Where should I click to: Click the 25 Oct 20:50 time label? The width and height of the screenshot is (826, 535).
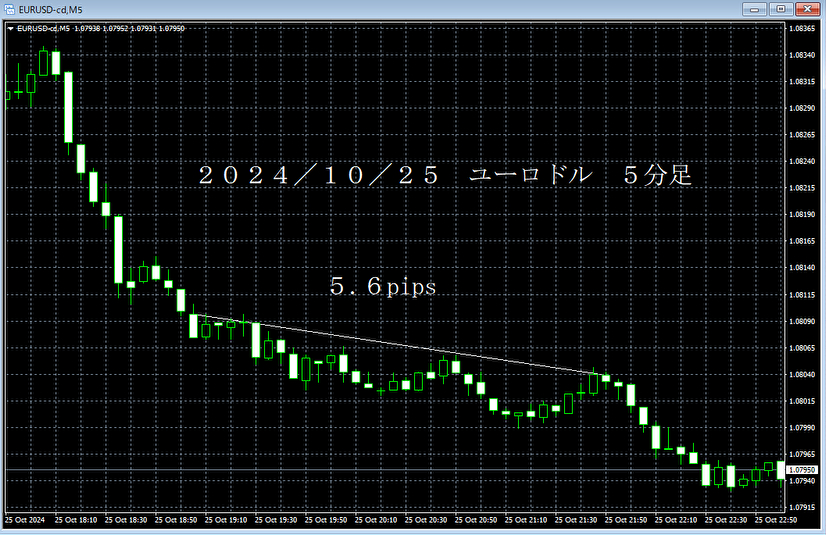[476, 520]
